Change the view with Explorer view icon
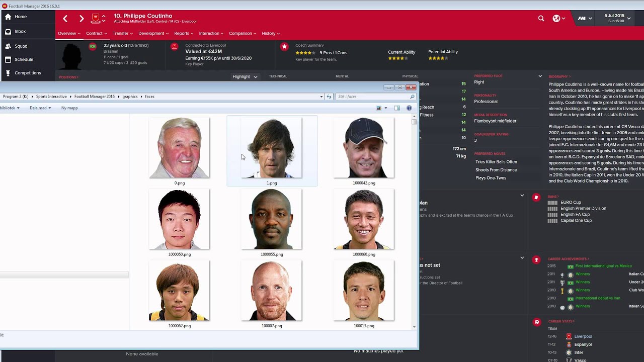The width and height of the screenshot is (644, 362). click(379, 108)
